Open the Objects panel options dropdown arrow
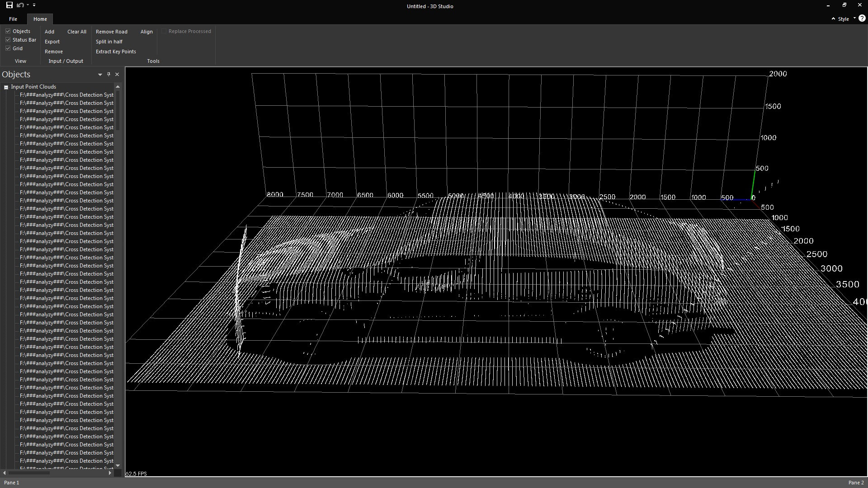Viewport: 868px width, 488px height. (x=100, y=75)
